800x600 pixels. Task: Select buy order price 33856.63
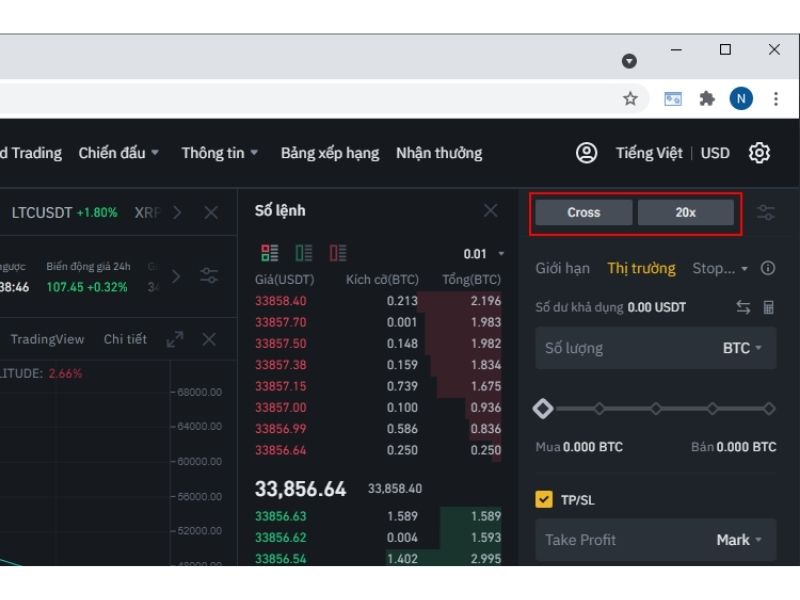coord(281,516)
